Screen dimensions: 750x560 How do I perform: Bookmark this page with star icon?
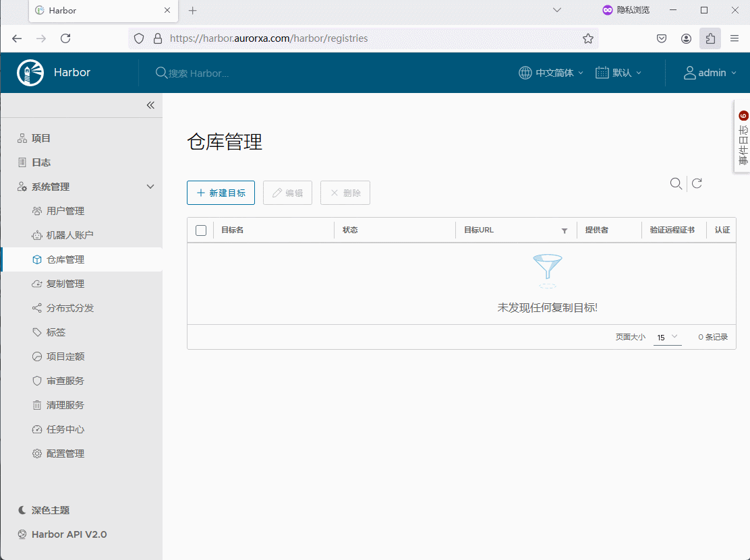tap(588, 38)
